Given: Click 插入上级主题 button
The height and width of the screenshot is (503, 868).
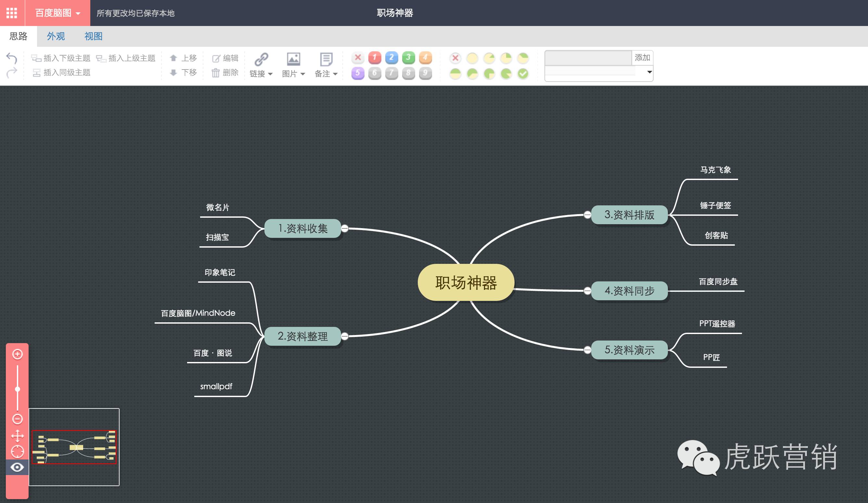Looking at the screenshot, I should point(126,58).
